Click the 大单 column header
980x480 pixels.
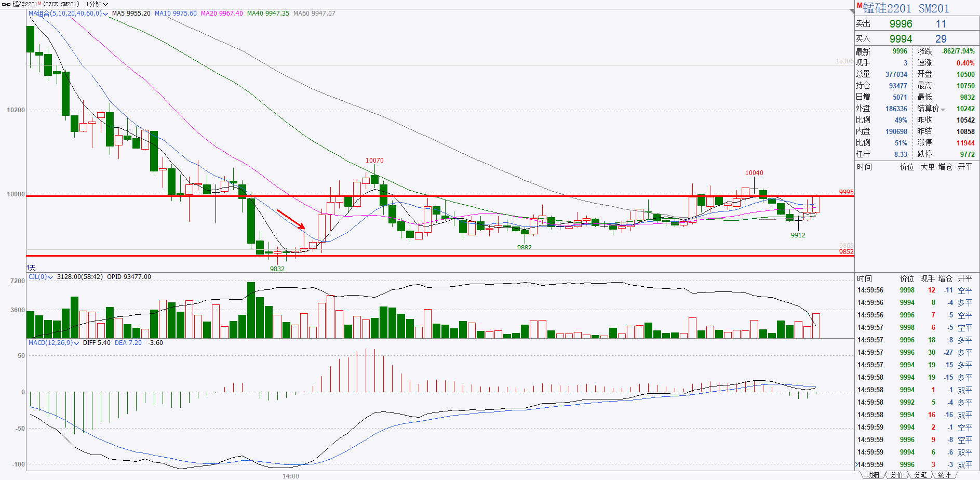click(x=928, y=167)
